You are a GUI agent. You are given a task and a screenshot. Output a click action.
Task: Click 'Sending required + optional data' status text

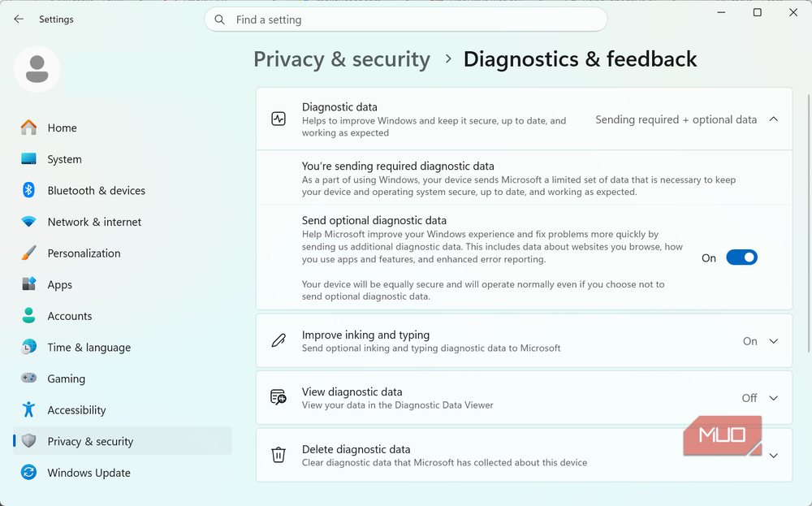[x=676, y=119]
